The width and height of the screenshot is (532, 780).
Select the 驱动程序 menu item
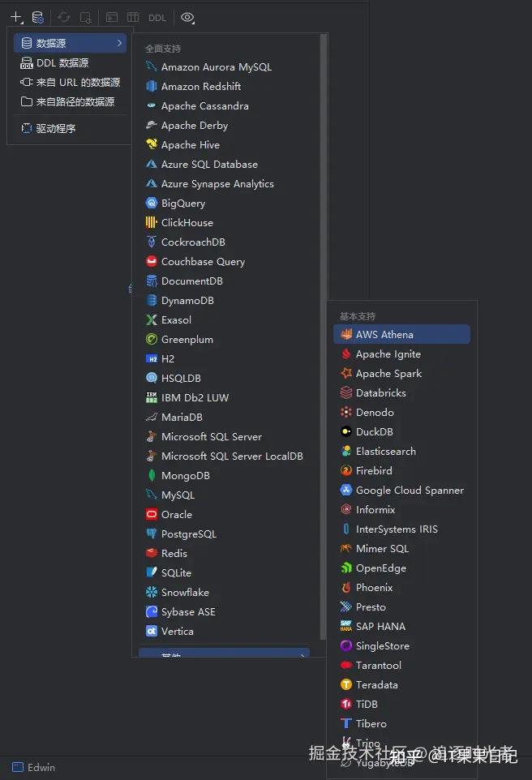[70, 128]
